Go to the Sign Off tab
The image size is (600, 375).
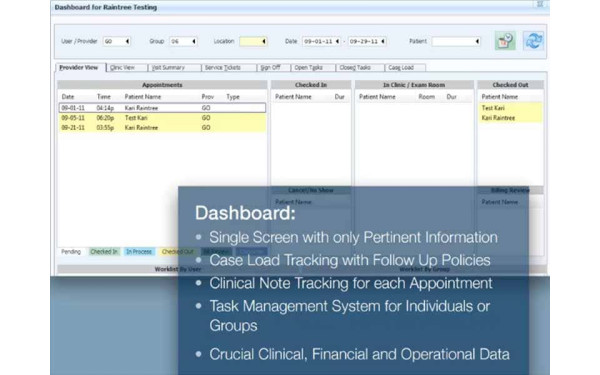click(273, 68)
